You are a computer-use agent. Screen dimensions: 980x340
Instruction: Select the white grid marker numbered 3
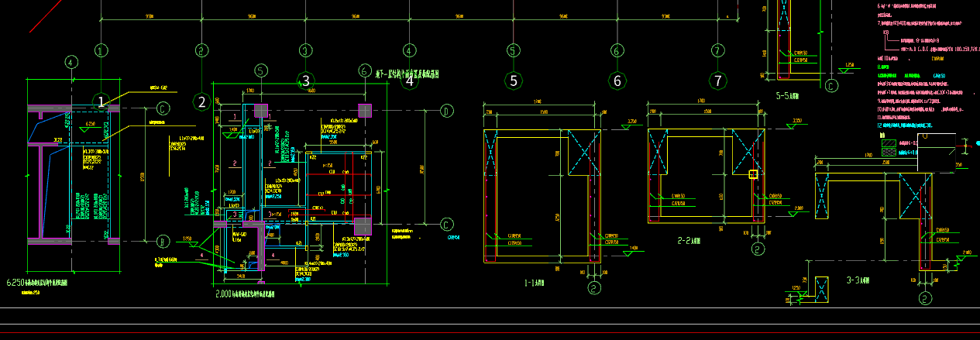[x=306, y=81]
